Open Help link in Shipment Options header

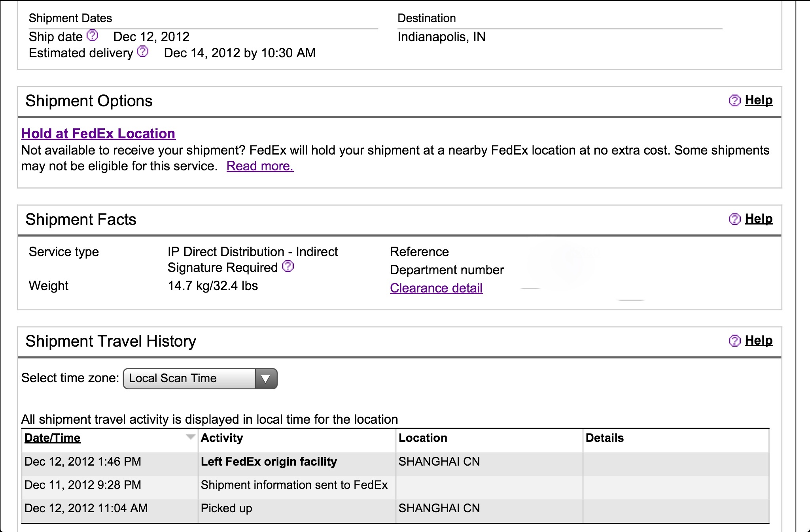pos(759,100)
